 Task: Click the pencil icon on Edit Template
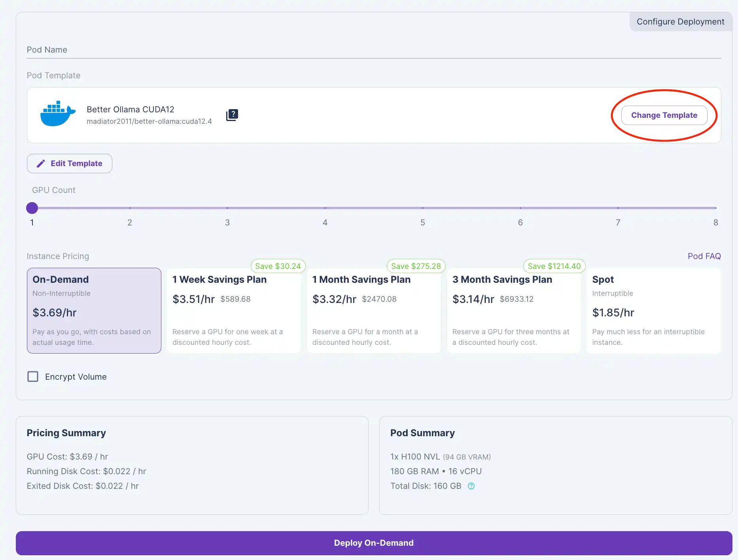coord(41,164)
